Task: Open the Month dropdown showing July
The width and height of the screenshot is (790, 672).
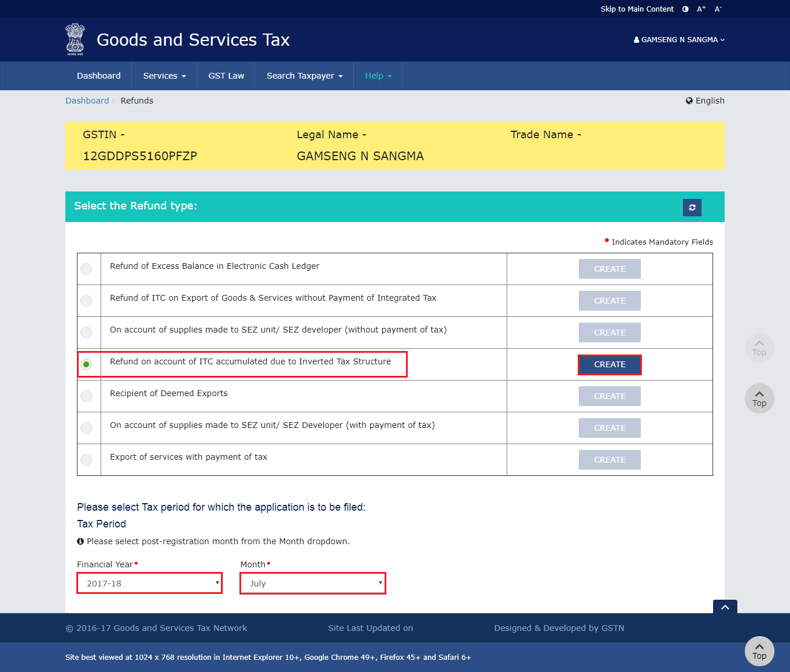Action: click(312, 583)
